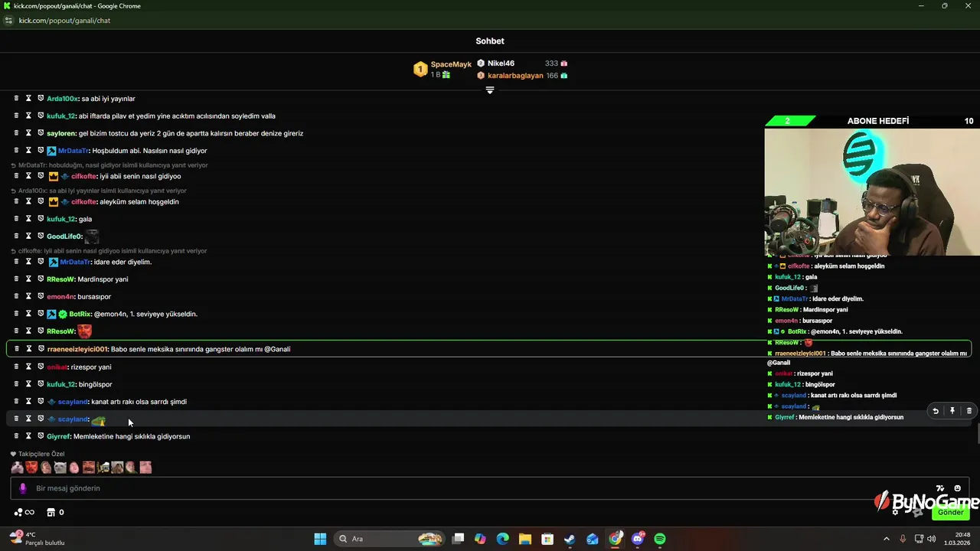Open File Explorer from the taskbar
Screen dimensions: 980x551
524,539
